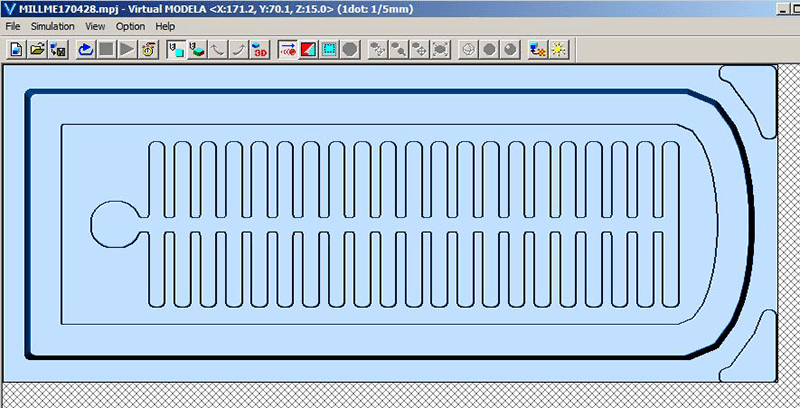Open the File menu
This screenshot has height=408, width=800.
[13, 27]
